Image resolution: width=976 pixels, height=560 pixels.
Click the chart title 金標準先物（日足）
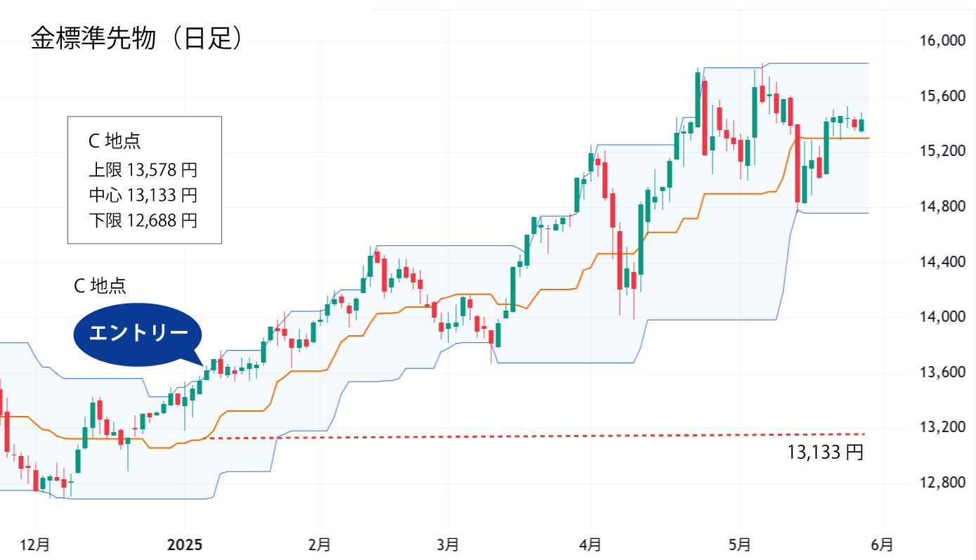point(138,40)
